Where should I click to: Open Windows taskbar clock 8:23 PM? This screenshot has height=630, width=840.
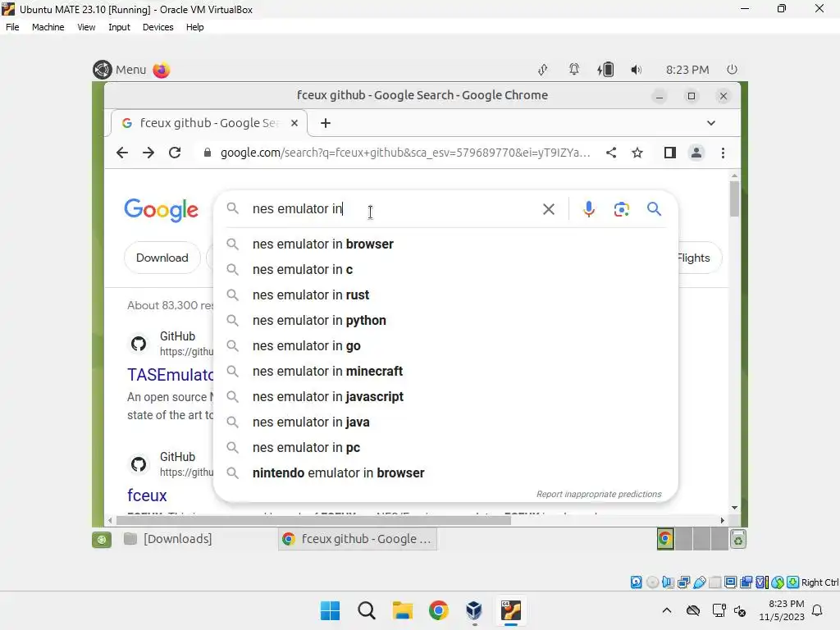(x=782, y=610)
